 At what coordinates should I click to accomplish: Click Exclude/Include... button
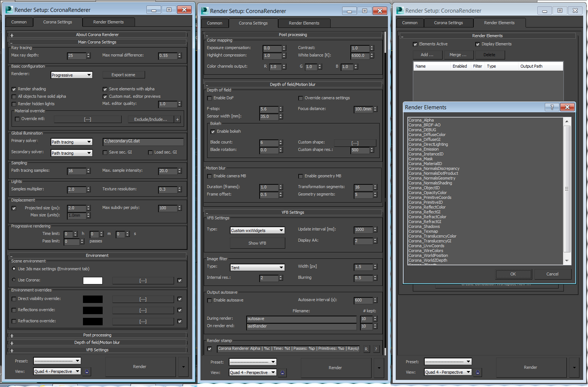151,119
